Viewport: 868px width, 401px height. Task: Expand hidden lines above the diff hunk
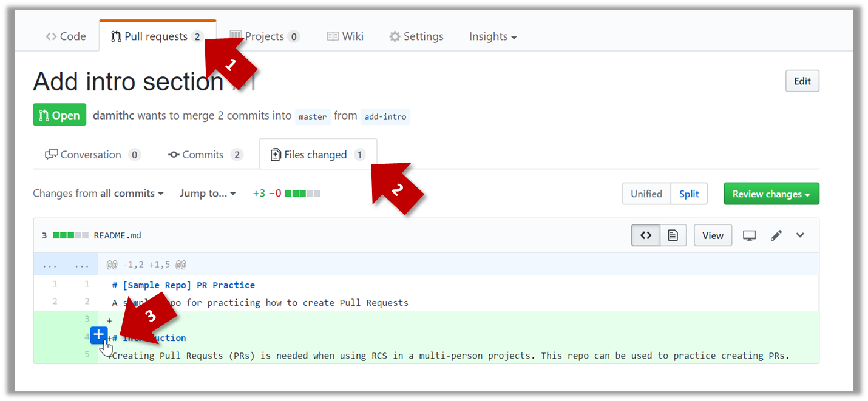[x=66, y=265]
